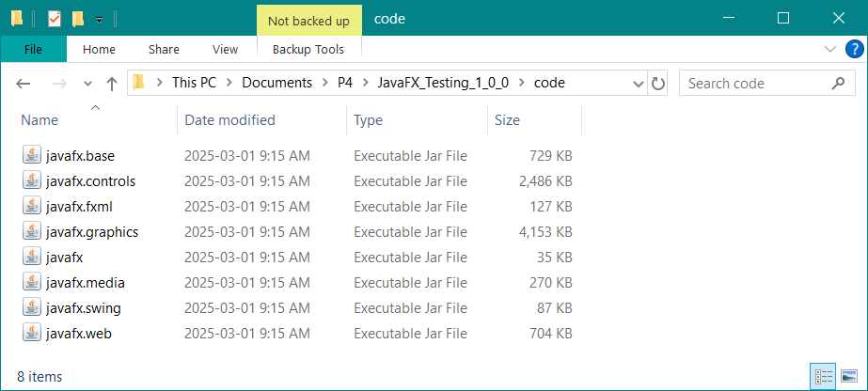
Task: Open the recent locations dropdown arrow
Action: 87,84
